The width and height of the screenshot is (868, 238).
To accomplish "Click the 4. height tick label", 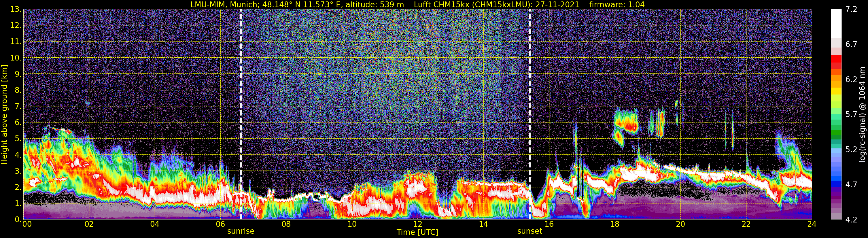I will click(18, 155).
